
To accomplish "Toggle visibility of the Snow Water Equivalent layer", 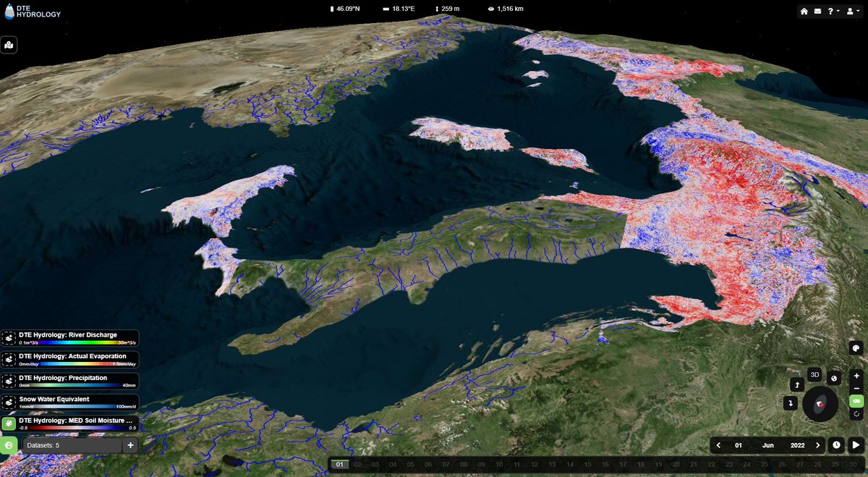I will click(x=9, y=402).
